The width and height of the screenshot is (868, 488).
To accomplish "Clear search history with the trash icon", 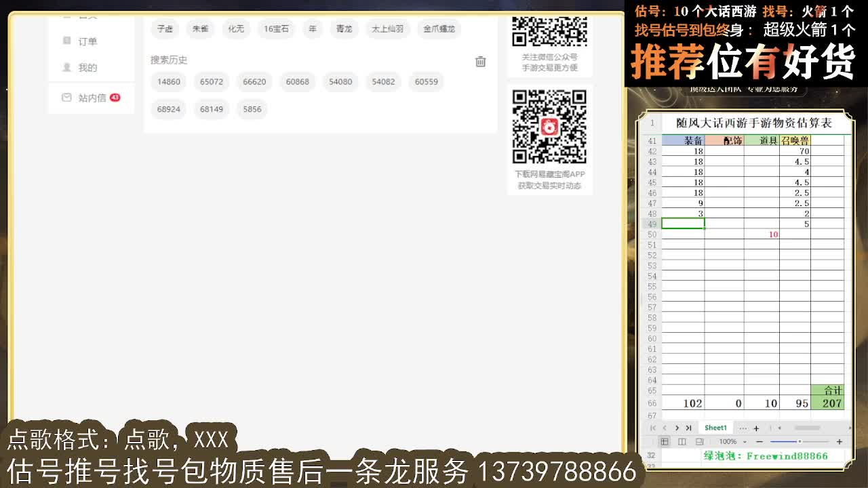I will (x=481, y=62).
